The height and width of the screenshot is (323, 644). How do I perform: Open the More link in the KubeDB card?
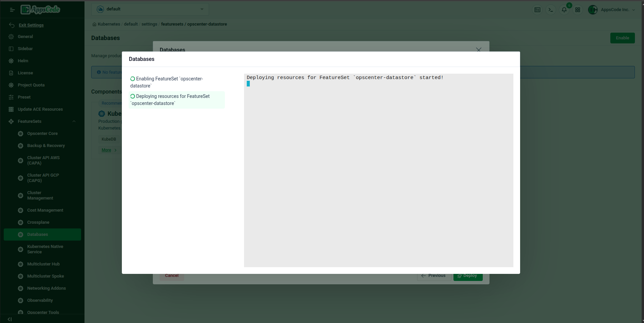(106, 150)
